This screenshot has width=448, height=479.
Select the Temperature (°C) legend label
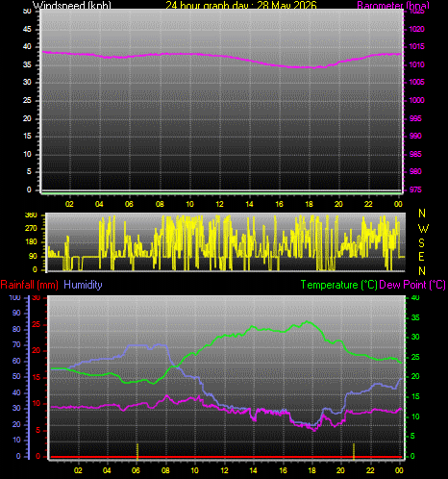(x=338, y=285)
